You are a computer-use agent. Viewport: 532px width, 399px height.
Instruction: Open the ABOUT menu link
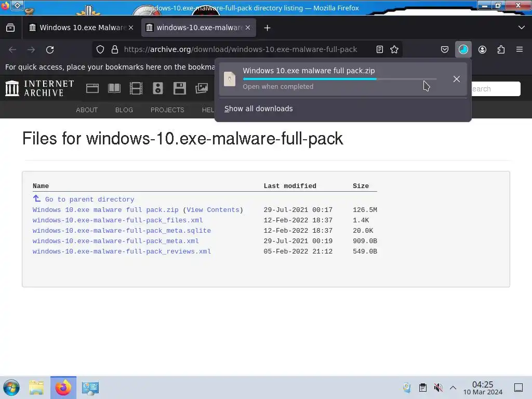(87, 110)
